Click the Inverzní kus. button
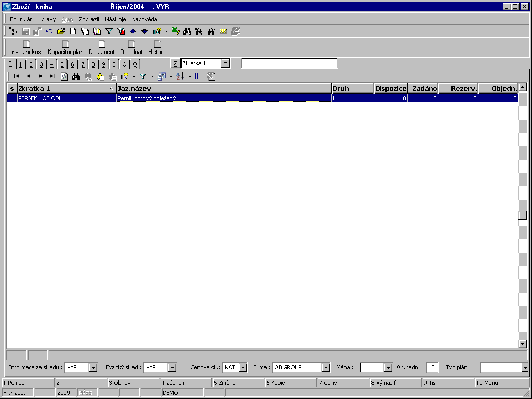 tap(26, 47)
